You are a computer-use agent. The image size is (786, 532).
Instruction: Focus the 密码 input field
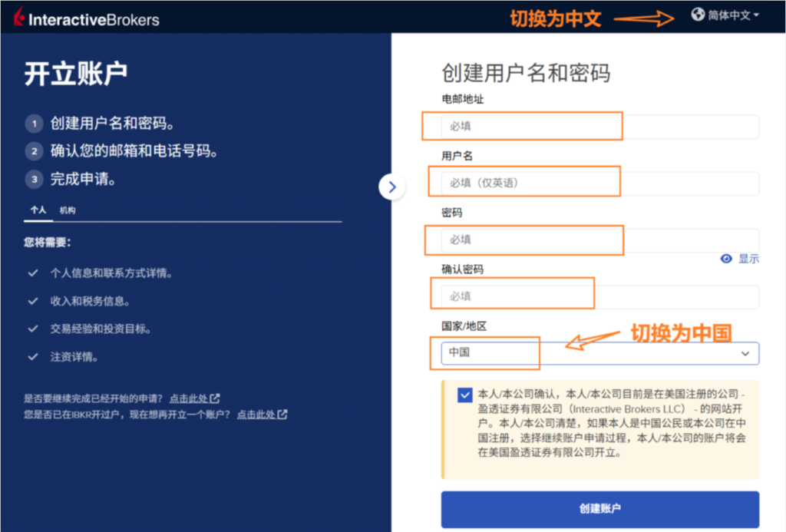click(599, 240)
